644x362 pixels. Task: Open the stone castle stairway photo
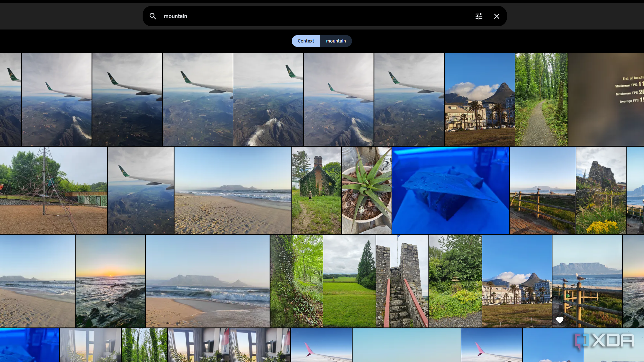click(402, 281)
